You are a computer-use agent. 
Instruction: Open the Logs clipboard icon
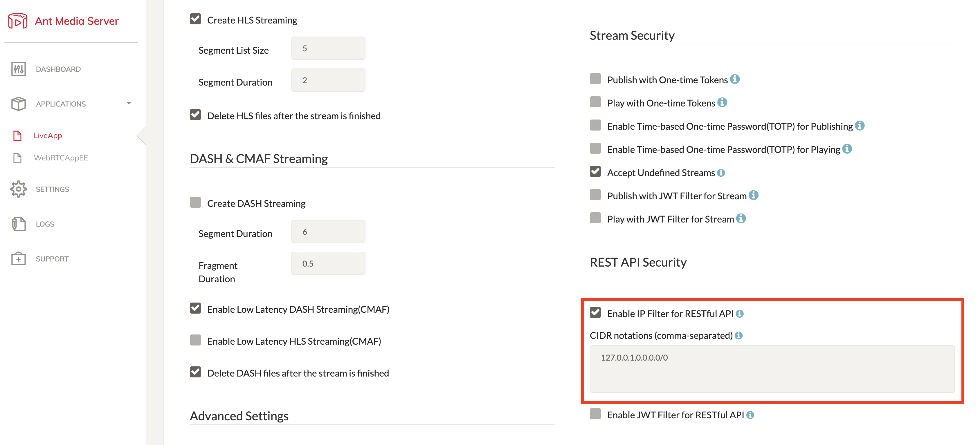click(18, 224)
